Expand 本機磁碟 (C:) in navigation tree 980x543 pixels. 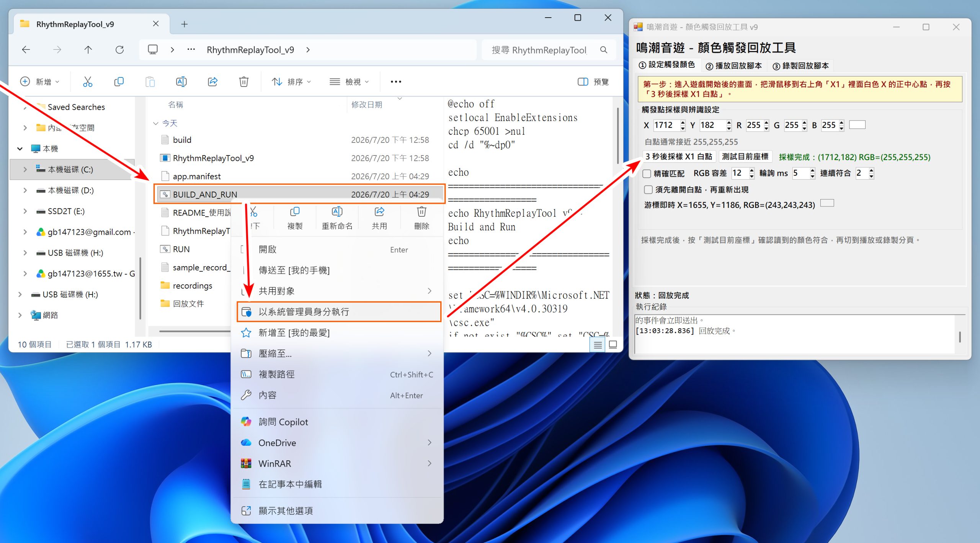(x=25, y=169)
